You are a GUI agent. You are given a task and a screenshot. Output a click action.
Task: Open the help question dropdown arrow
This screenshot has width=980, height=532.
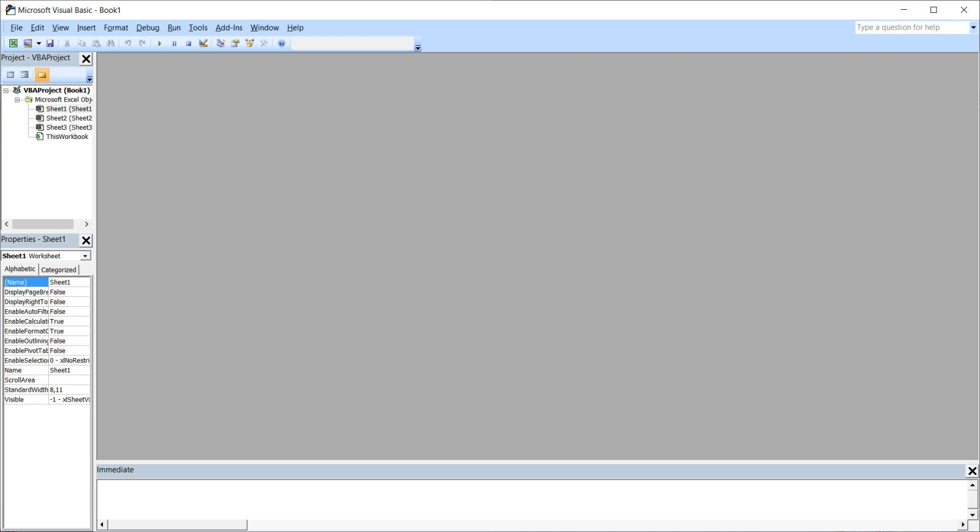[x=973, y=28]
